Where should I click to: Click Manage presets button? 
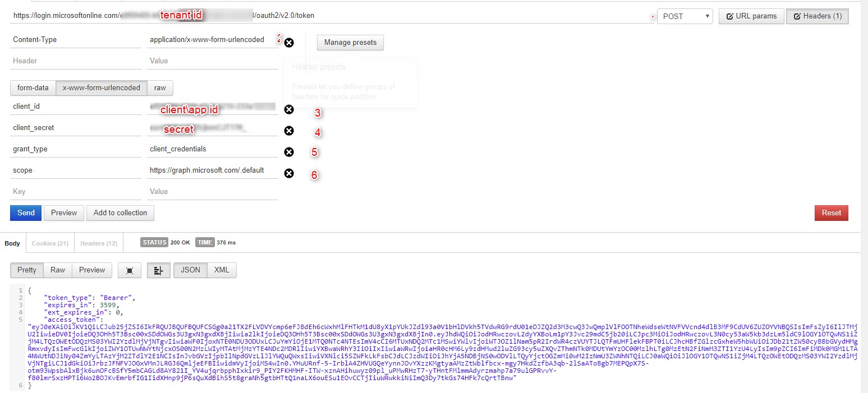tap(351, 43)
